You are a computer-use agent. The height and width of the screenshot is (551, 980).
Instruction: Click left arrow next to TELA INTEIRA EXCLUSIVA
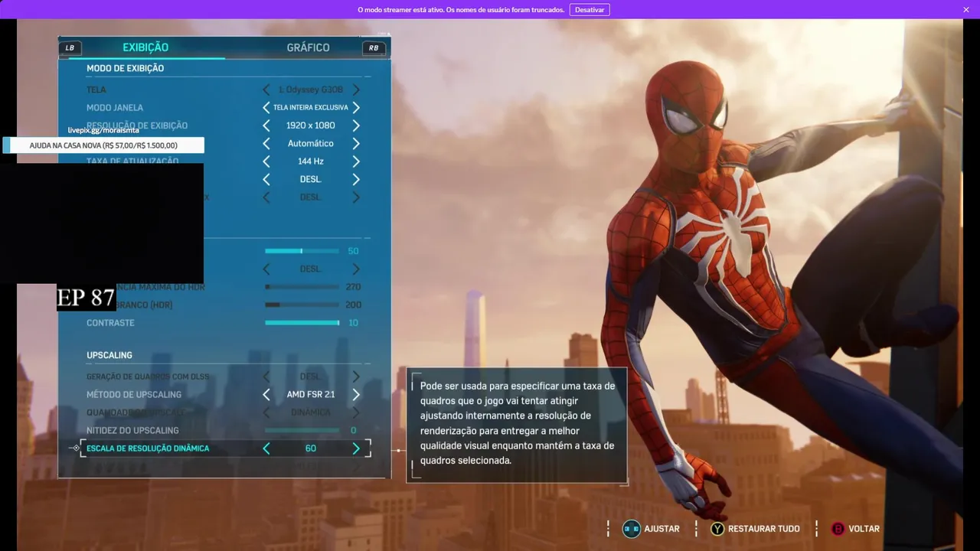(266, 108)
